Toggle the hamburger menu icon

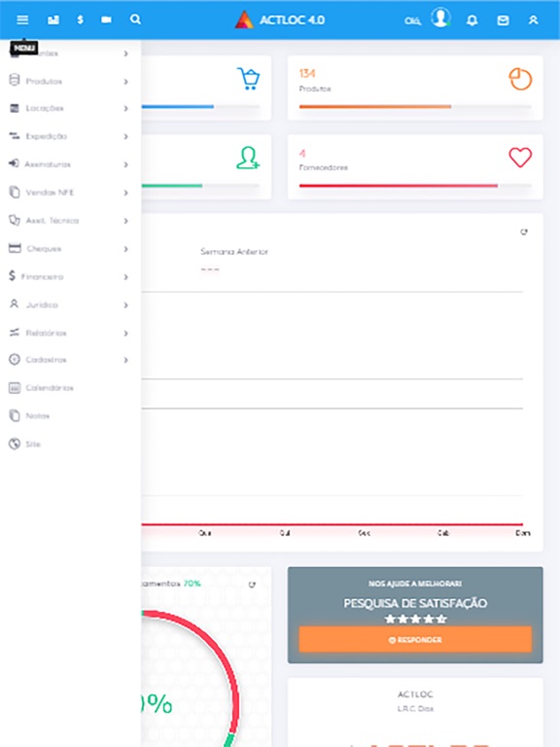tap(22, 19)
